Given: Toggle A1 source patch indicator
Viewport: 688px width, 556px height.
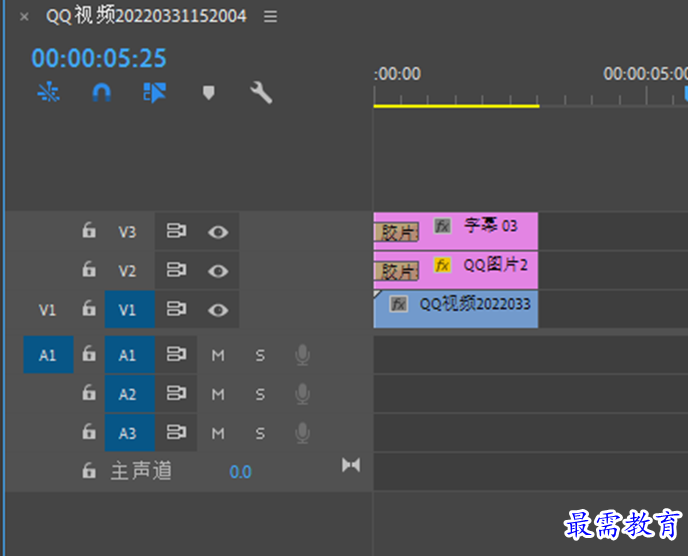Looking at the screenshot, I should tap(48, 355).
